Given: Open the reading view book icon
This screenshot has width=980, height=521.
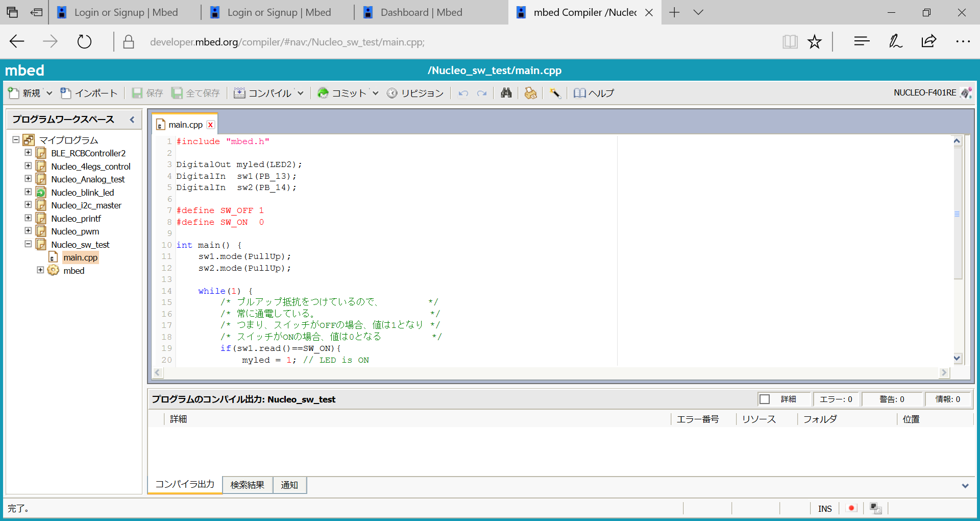Looking at the screenshot, I should (790, 41).
